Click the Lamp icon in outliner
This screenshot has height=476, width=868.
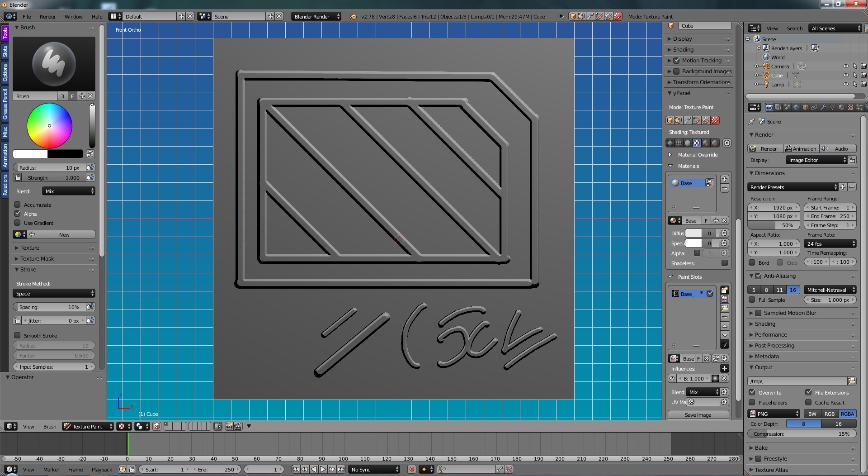point(766,84)
